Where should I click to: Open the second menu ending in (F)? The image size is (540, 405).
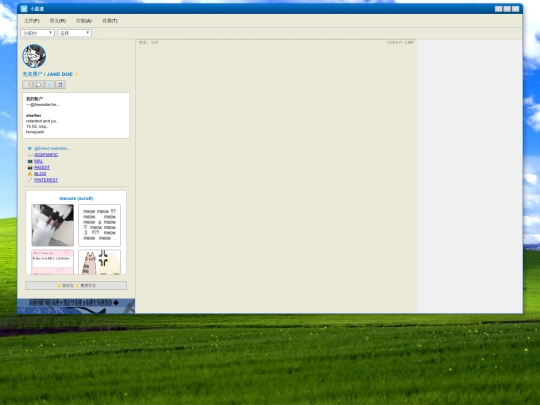(58, 21)
